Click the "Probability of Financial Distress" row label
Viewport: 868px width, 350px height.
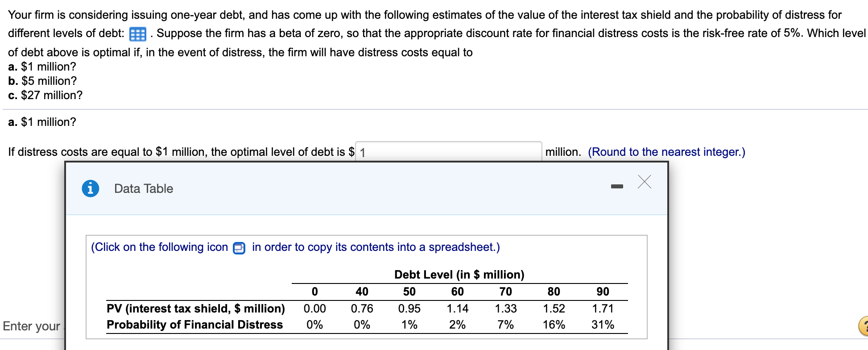pos(195,325)
